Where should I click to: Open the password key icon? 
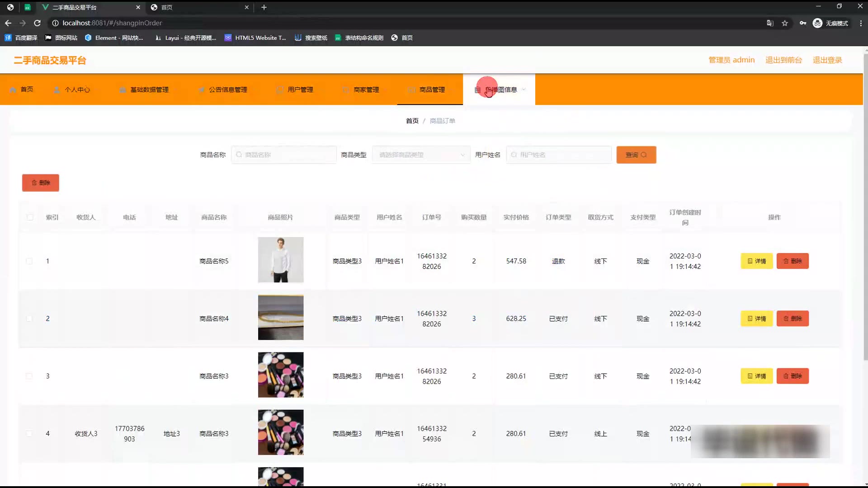[x=803, y=23]
